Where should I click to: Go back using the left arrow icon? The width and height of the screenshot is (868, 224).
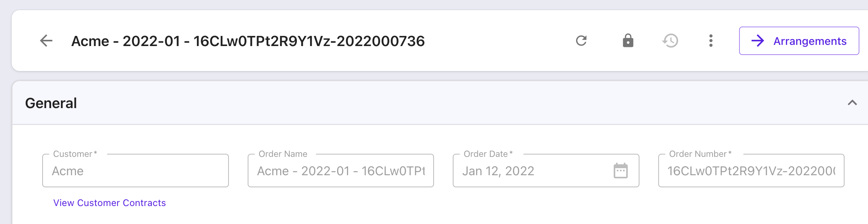click(x=46, y=41)
